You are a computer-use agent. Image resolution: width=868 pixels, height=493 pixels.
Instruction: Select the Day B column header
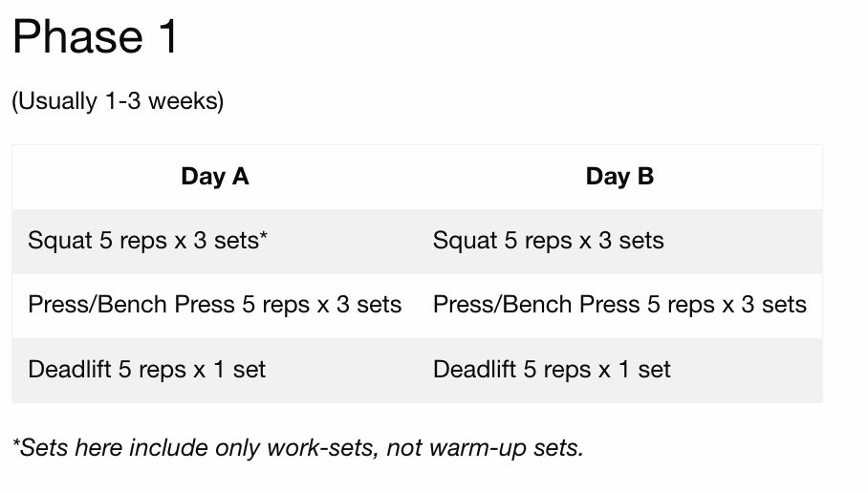click(x=619, y=177)
